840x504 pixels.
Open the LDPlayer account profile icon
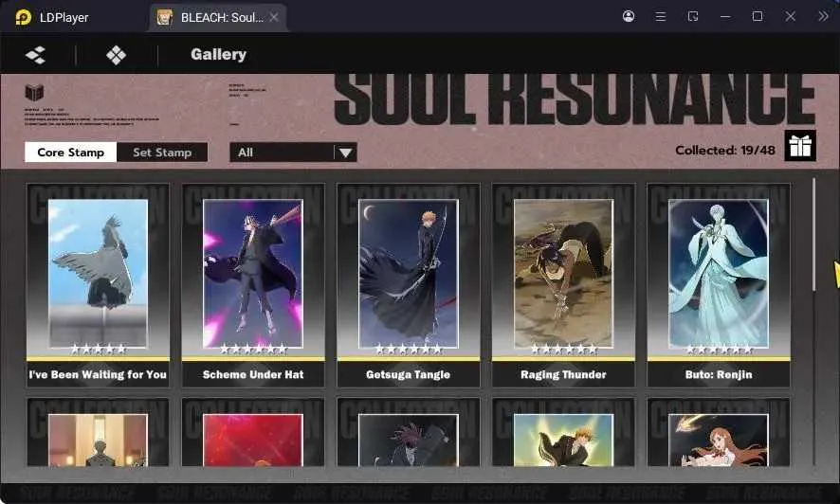[x=629, y=17]
